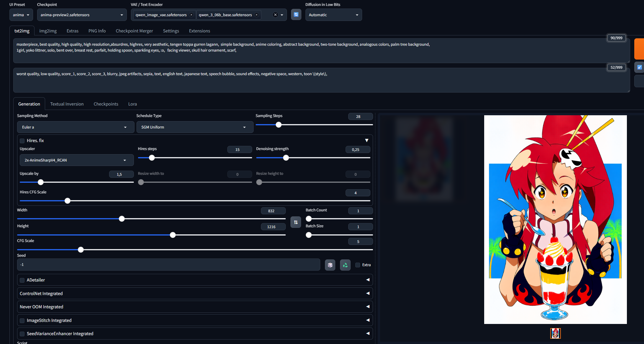
Task: Select the small gallery thumbnail below image
Action: [x=556, y=333]
